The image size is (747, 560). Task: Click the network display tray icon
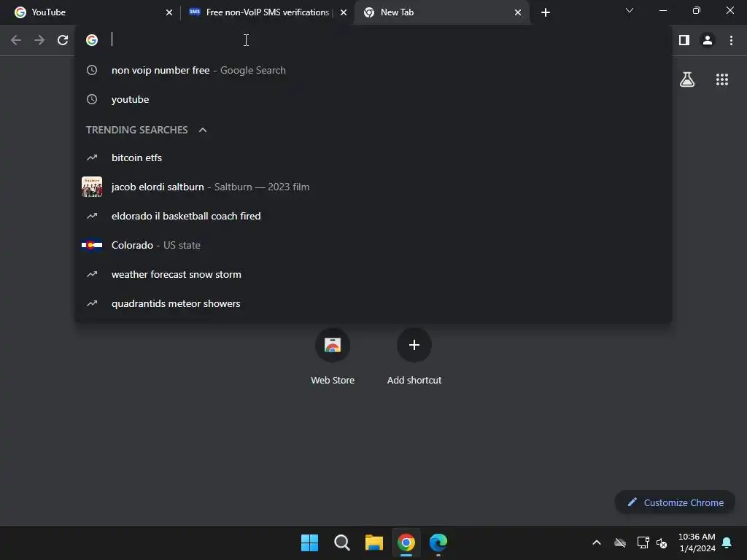click(643, 542)
